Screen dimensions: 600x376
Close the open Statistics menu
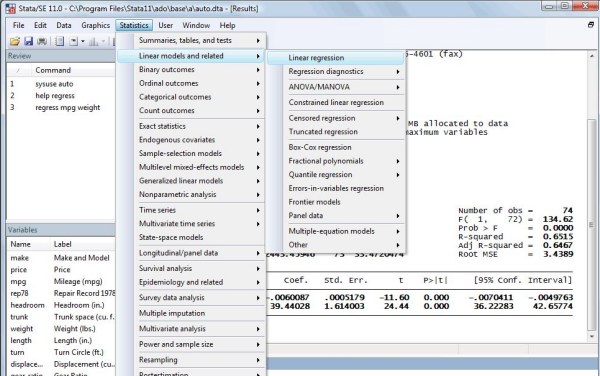pos(134,25)
